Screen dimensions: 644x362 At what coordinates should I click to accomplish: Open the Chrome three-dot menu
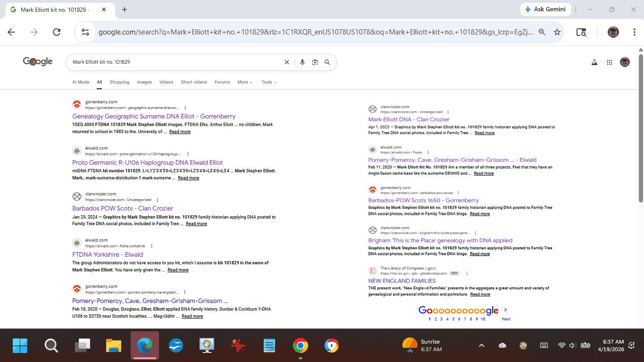[x=635, y=32]
